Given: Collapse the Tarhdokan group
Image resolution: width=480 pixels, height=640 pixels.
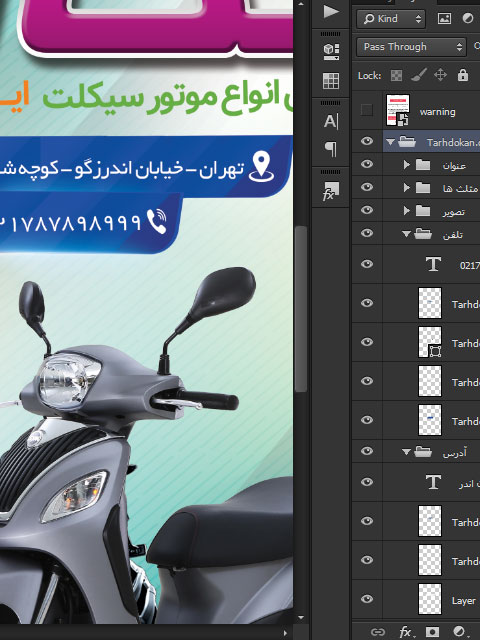Looking at the screenshot, I should (x=391, y=142).
